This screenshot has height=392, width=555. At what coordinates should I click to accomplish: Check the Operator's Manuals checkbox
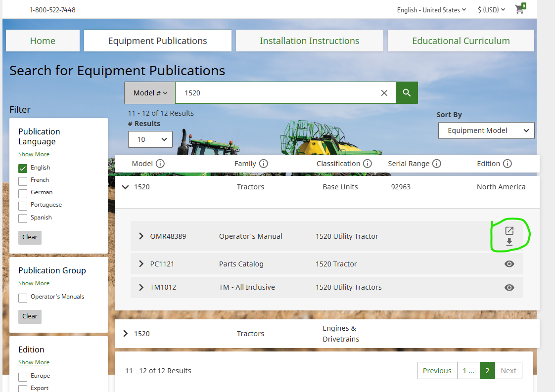[23, 298]
